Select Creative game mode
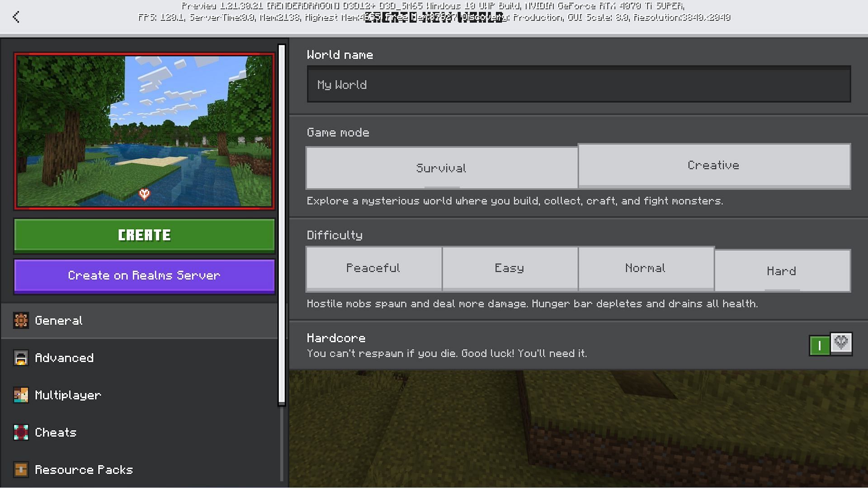The width and height of the screenshot is (868, 488). [713, 165]
